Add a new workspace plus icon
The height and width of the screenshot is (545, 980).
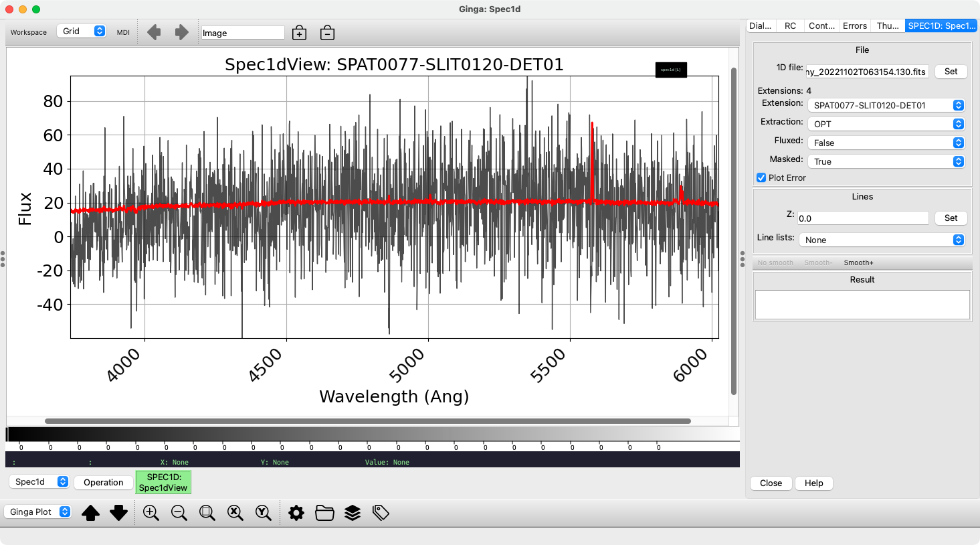coord(300,33)
